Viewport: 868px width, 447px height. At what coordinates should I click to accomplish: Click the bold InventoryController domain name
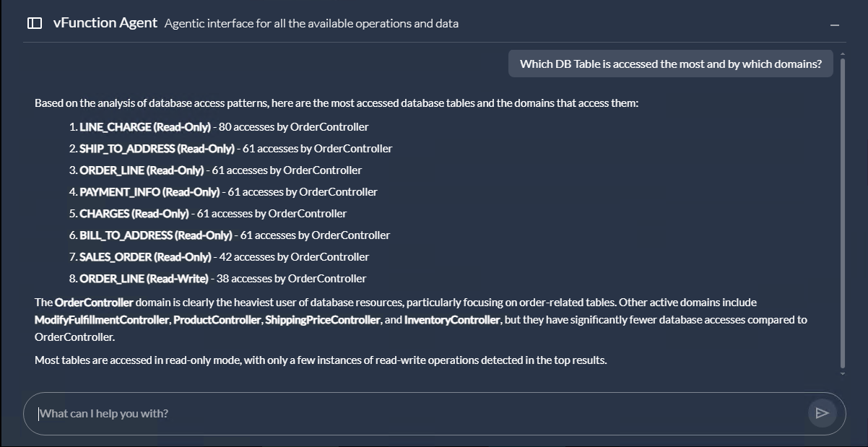coord(452,320)
